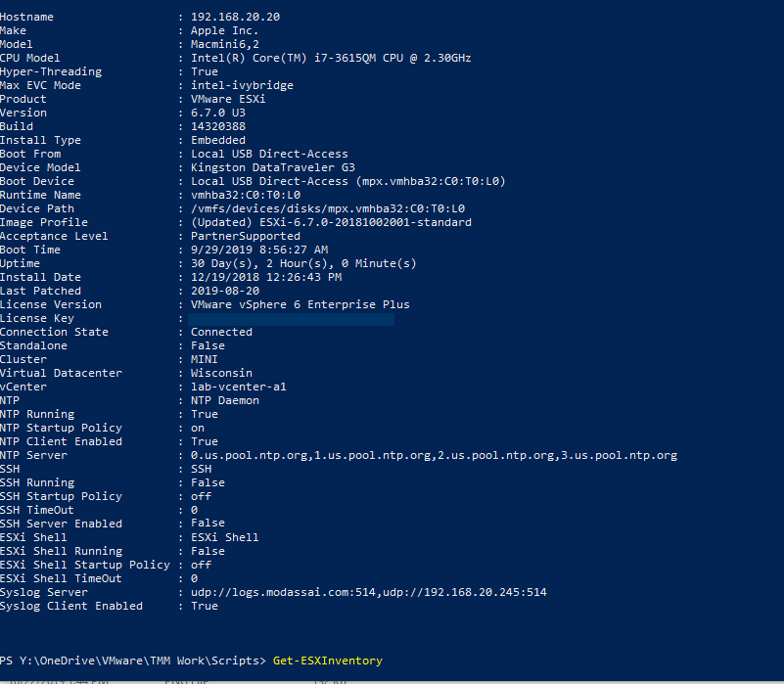Screen dimensions: 784x684
Task: Click the intel-ivybridge EVC mode value
Action: coord(242,85)
